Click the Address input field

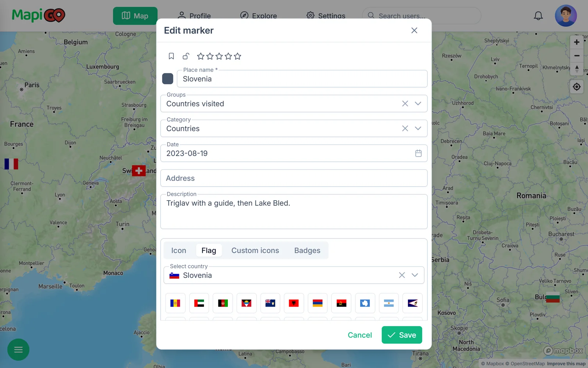pyautogui.click(x=294, y=178)
